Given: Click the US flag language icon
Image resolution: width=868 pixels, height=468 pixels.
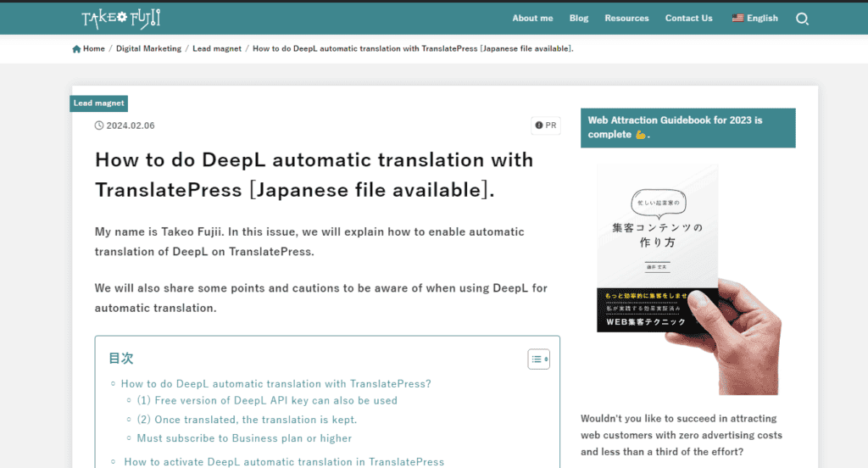Looking at the screenshot, I should pos(737,18).
